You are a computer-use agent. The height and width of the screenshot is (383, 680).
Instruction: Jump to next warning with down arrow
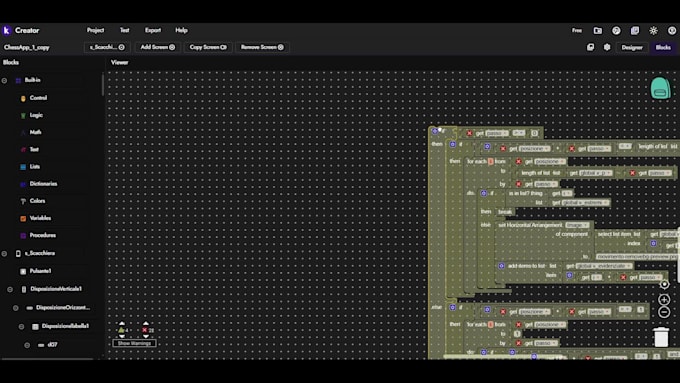[x=122, y=336]
